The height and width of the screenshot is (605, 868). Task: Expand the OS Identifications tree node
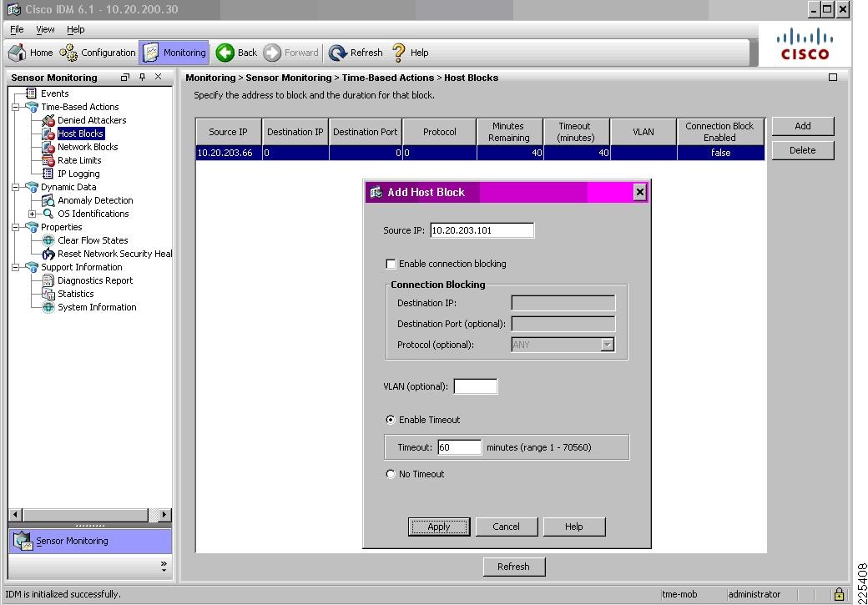tap(33, 214)
